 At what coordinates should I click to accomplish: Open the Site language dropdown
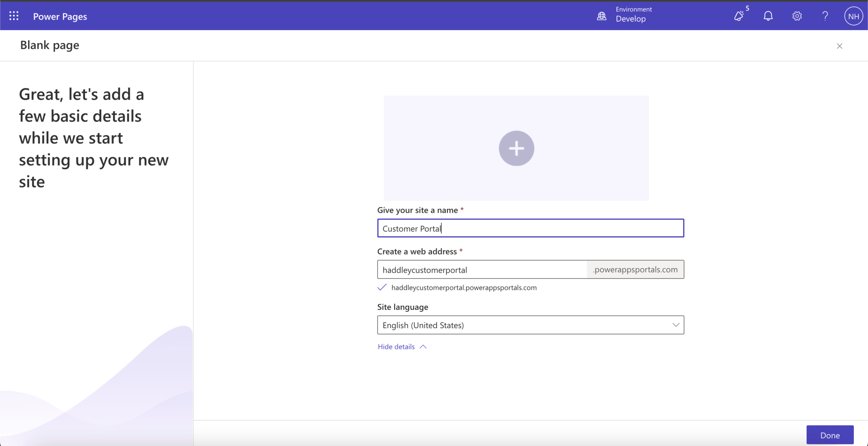524,325
